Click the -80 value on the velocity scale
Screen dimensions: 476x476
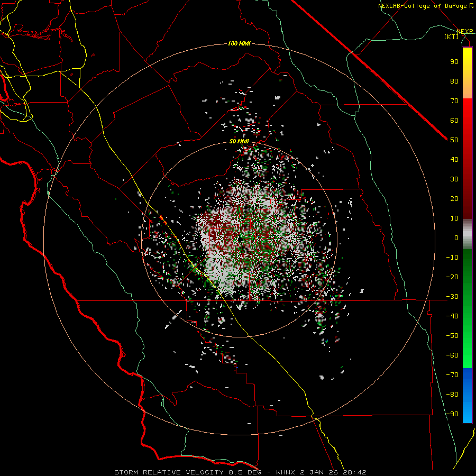[x=452, y=395]
